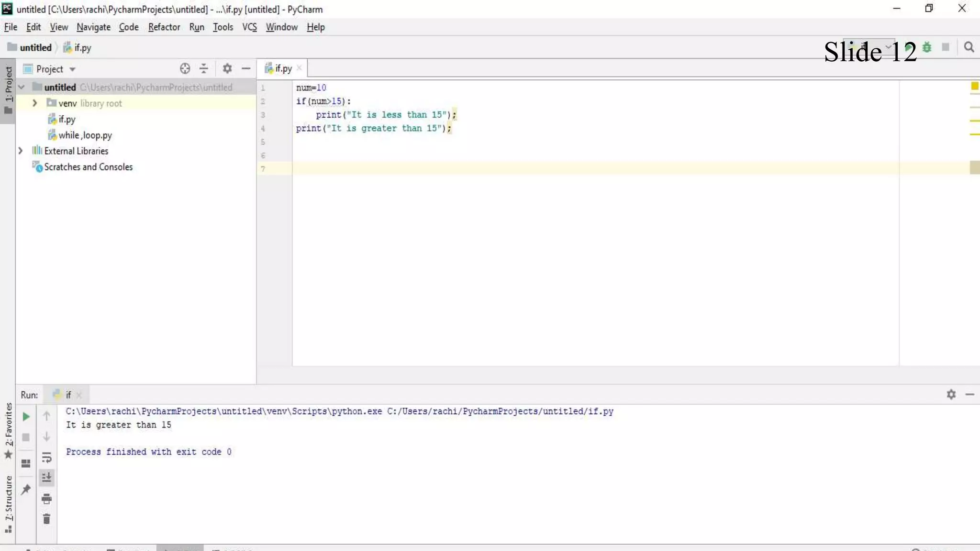Open the Navigate menu
This screenshot has width=980, height=551.
click(x=93, y=27)
